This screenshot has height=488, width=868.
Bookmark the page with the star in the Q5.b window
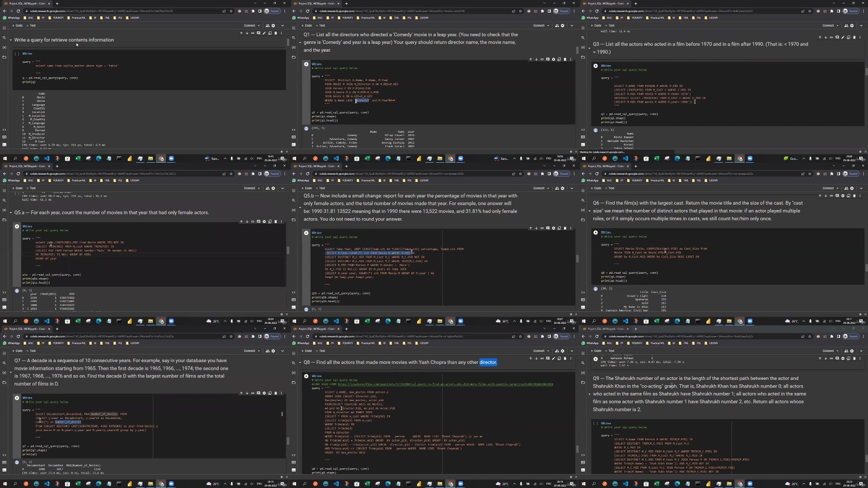pos(520,173)
